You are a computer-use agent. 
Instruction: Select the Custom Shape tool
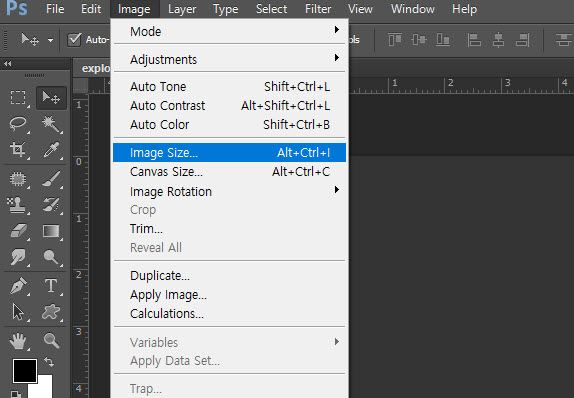(51, 312)
